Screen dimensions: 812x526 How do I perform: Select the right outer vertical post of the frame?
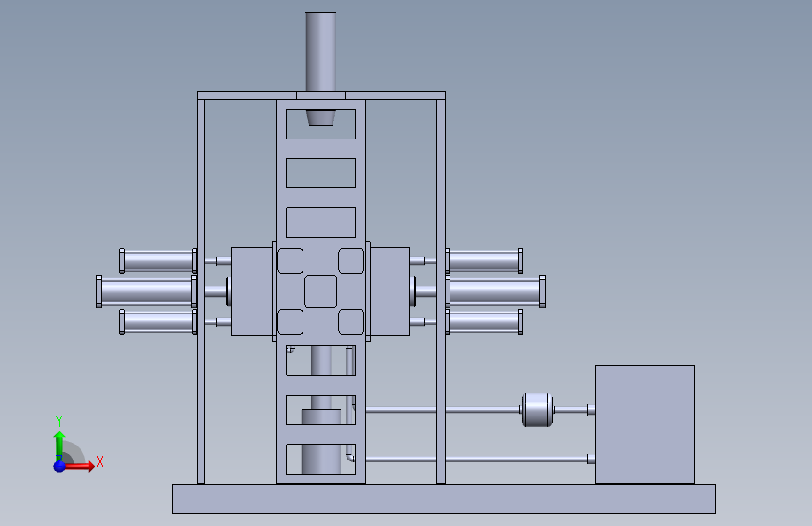click(441, 291)
